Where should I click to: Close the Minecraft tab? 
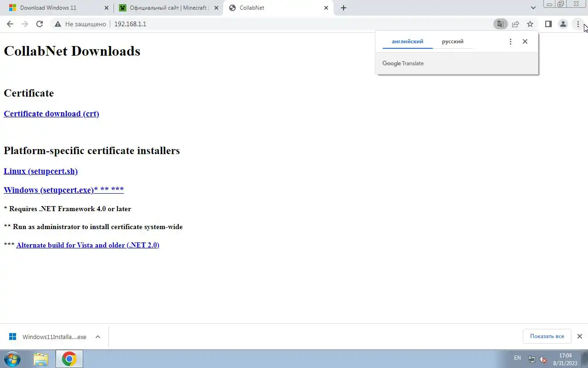click(216, 8)
